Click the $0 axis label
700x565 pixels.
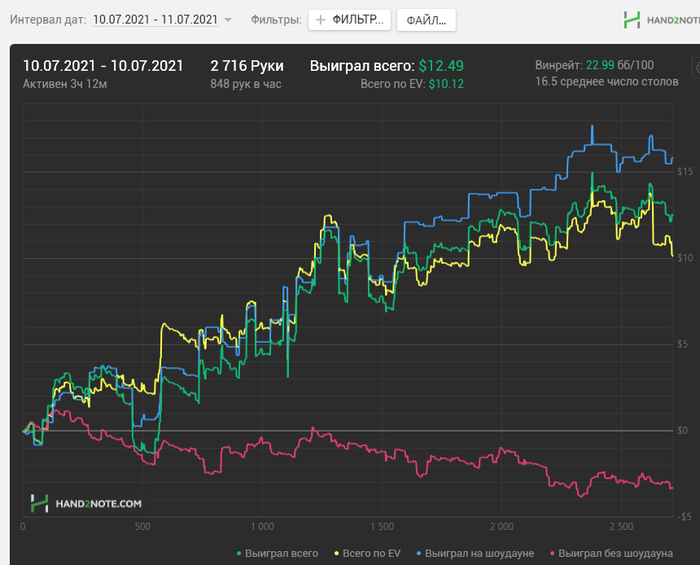point(682,431)
